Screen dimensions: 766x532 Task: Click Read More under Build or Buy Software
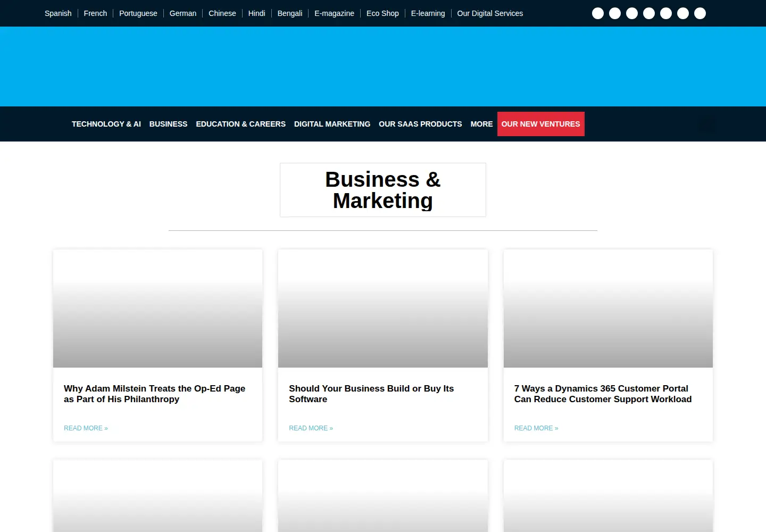click(x=311, y=428)
